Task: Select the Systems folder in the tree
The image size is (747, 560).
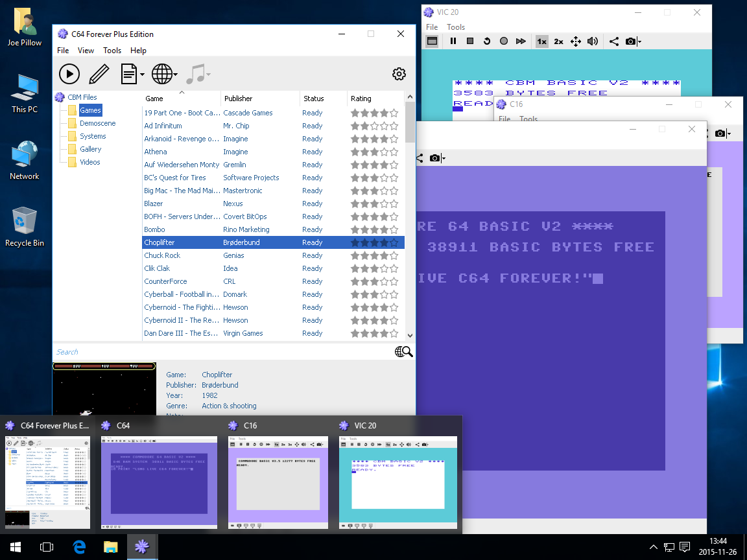Action: [93, 136]
